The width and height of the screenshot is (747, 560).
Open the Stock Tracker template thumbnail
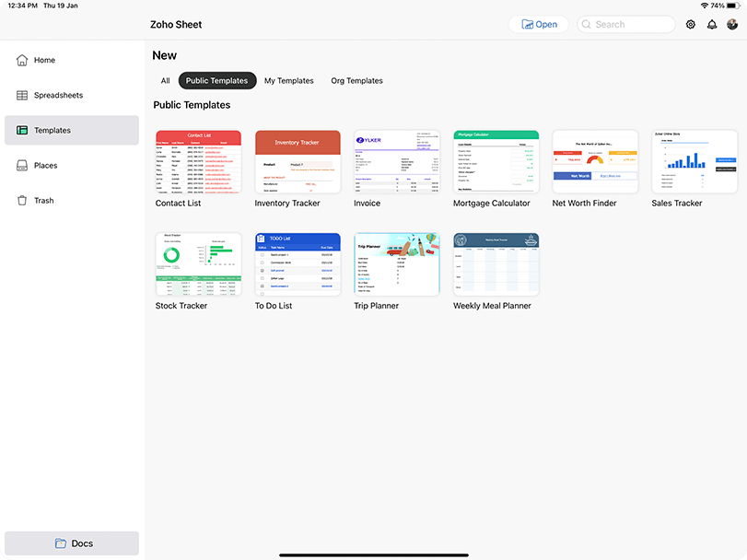point(199,264)
